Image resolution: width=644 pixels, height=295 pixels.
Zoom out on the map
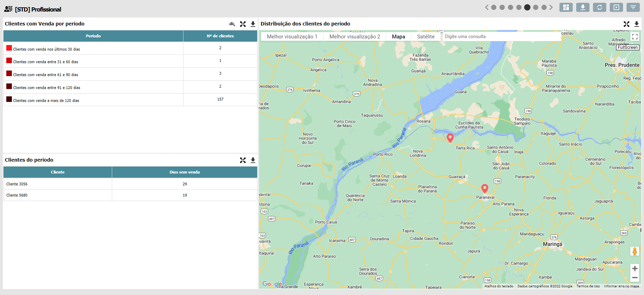(635, 278)
